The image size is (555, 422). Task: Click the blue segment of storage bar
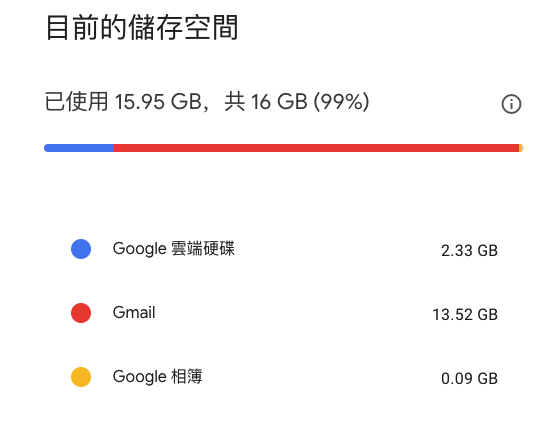pos(79,148)
